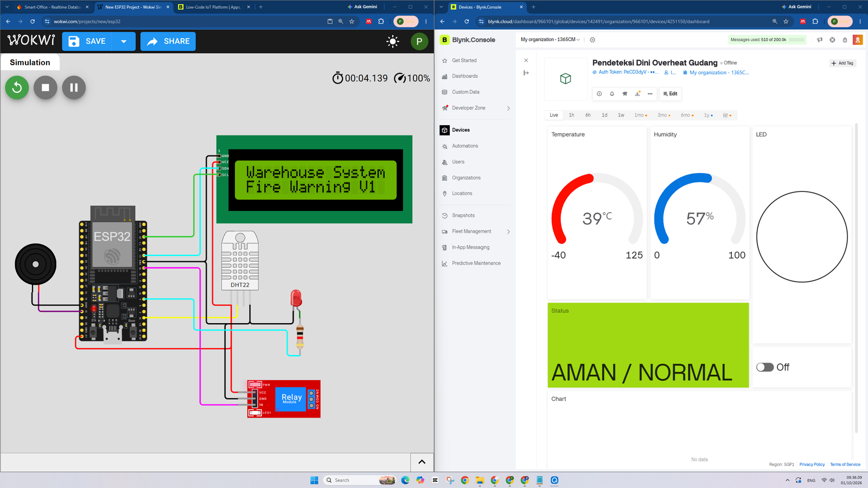Open Locations in Blynk sidebar

coord(462,193)
